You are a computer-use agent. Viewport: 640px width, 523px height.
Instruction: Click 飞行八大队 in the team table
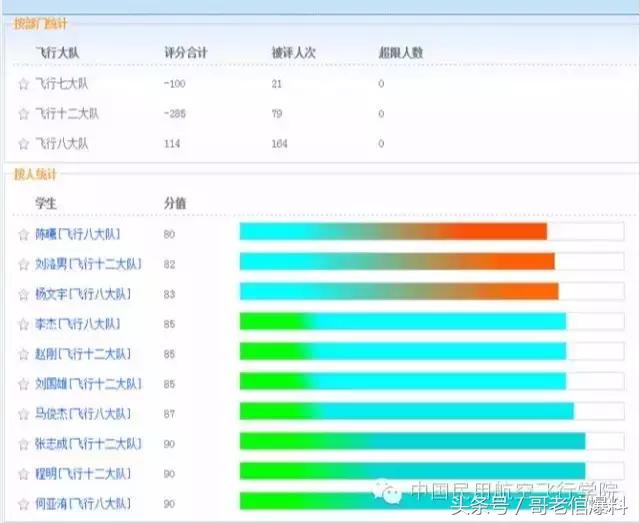coord(61,144)
